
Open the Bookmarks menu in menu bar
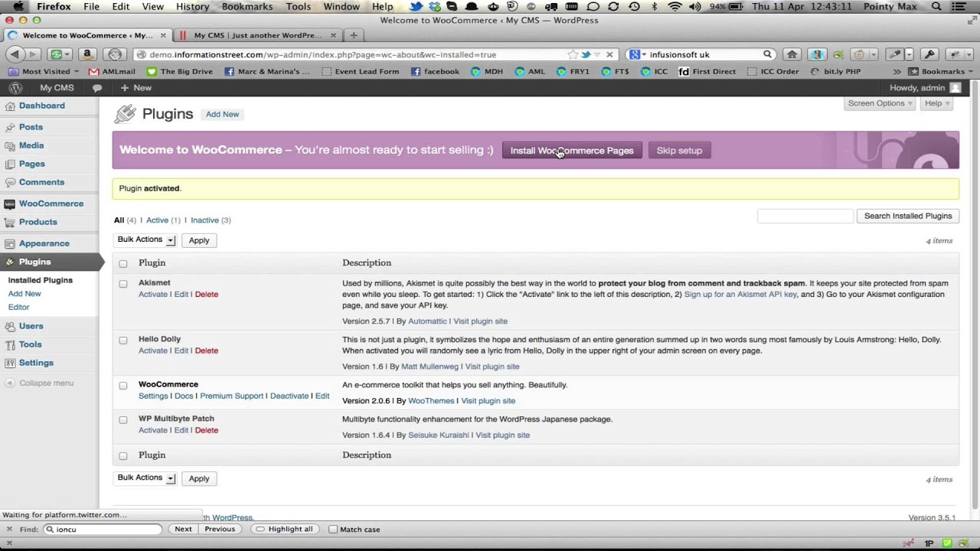point(247,6)
